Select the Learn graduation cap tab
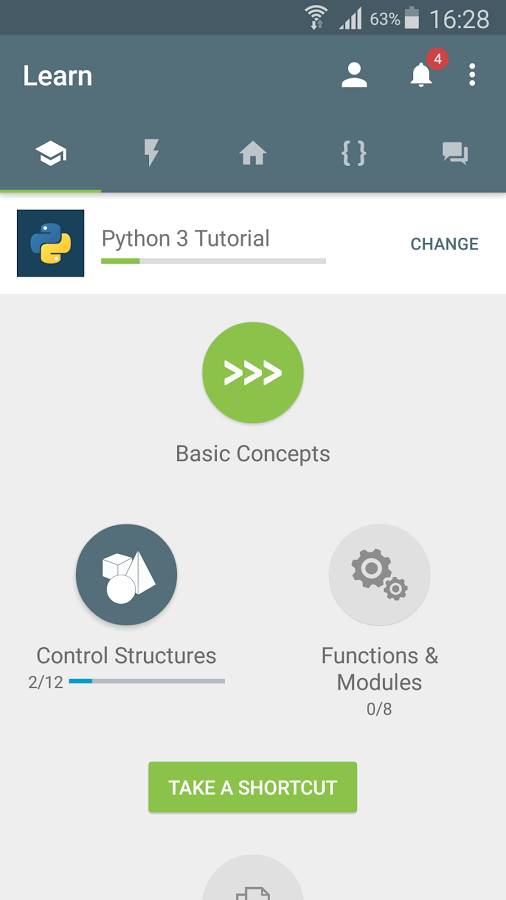506x900 pixels. pyautogui.click(x=50, y=154)
